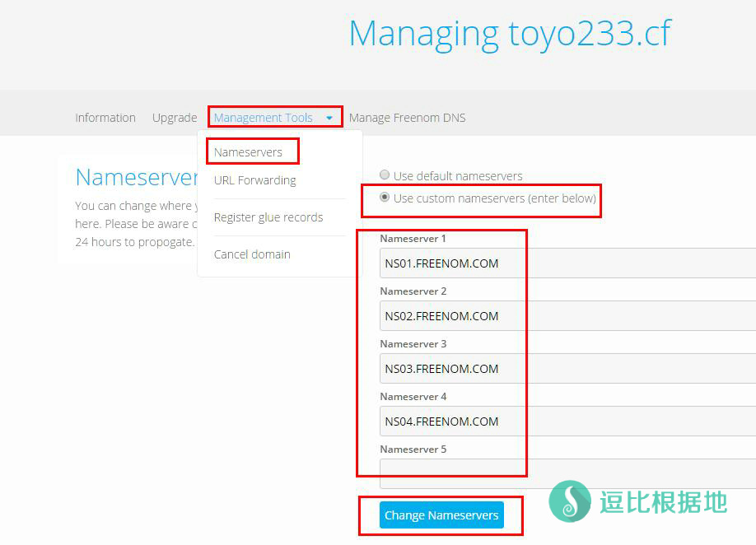
Task: Choose URL Forwarding in the menu
Action: click(254, 180)
